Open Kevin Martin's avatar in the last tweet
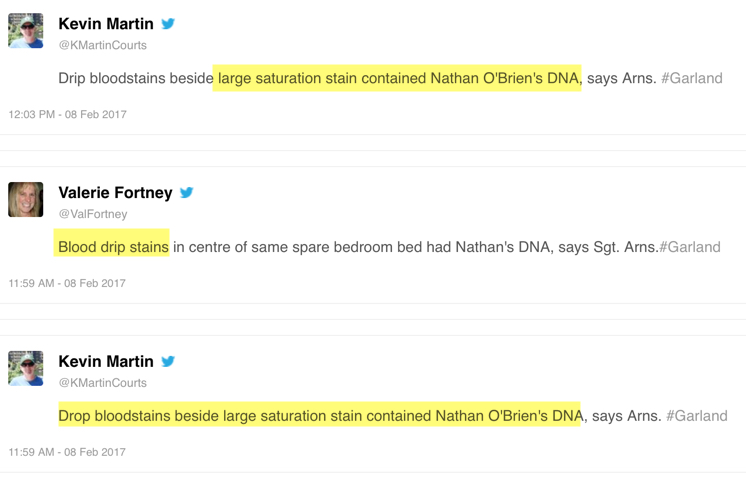The height and width of the screenshot is (481, 746). 26,369
